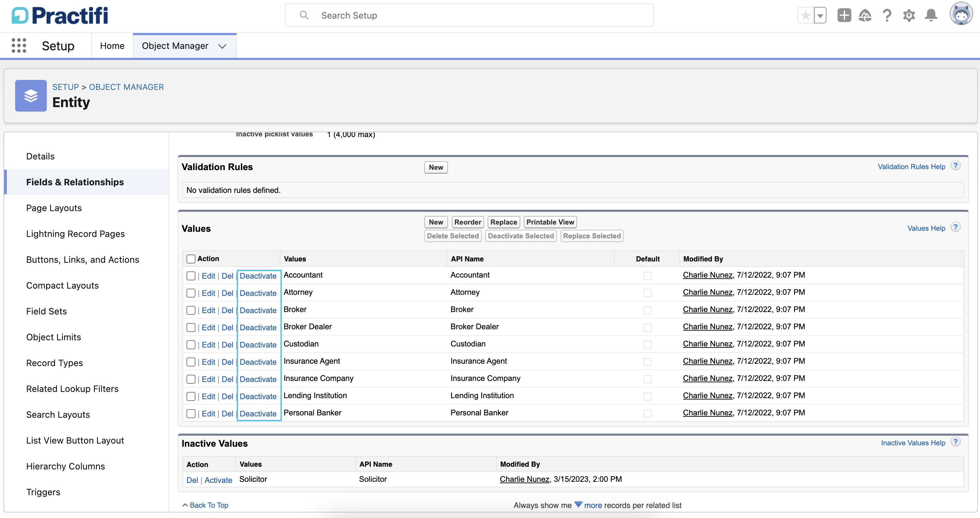Screen dimensions: 980x518
Task: Click Charlie Nunez in the Solicitor row
Action: 524,479
